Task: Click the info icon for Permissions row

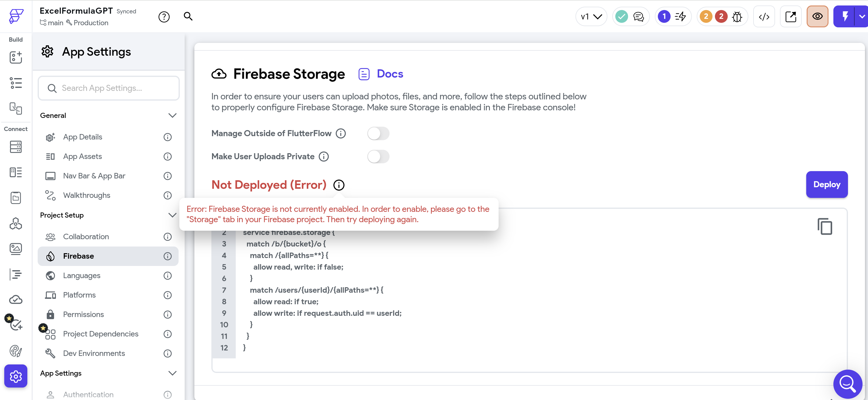Action: [x=167, y=315]
